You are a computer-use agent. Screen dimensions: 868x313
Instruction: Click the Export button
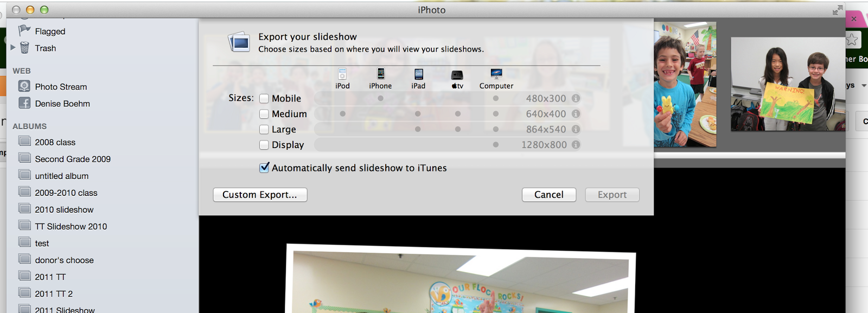pyautogui.click(x=612, y=195)
